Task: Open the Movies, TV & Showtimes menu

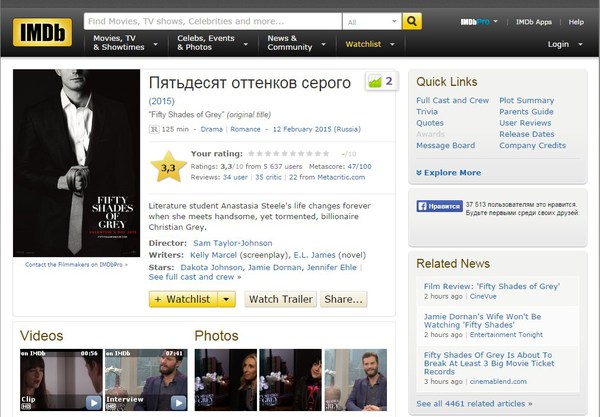Action: pyautogui.click(x=124, y=42)
